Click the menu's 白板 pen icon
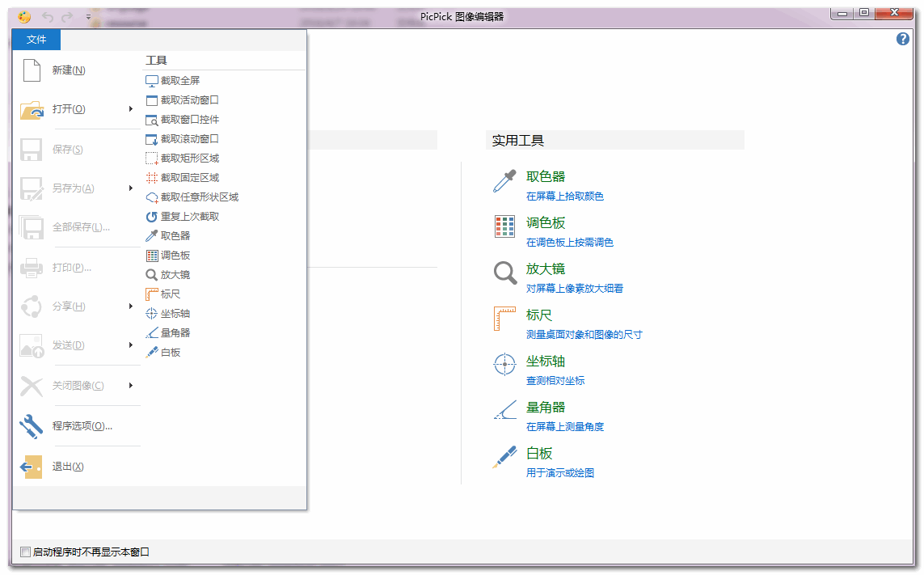The width and height of the screenshot is (924, 575). click(x=151, y=353)
